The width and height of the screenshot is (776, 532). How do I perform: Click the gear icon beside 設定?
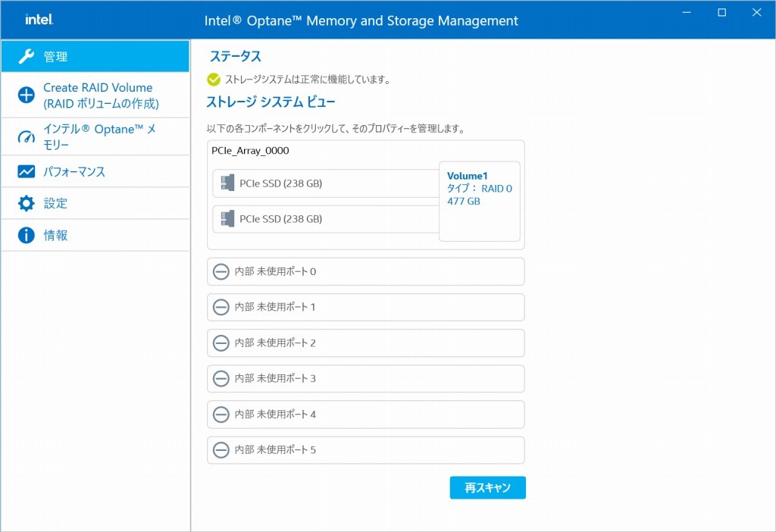[27, 203]
